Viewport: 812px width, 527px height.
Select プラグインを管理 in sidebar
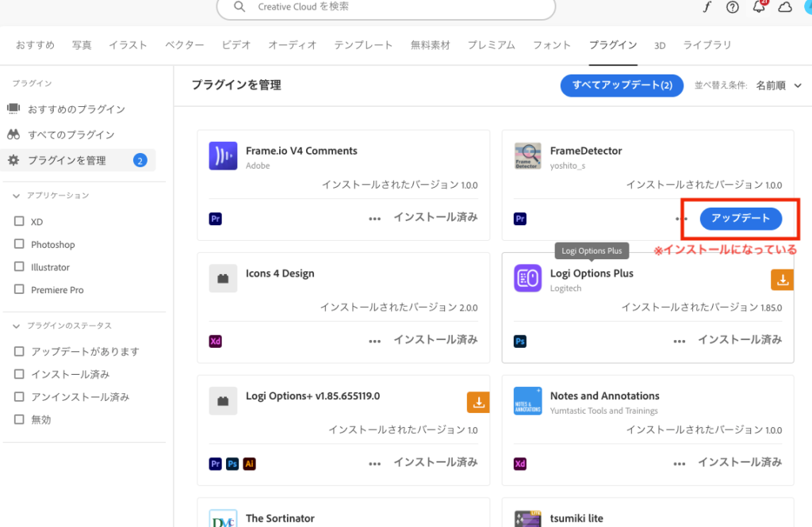(79, 161)
